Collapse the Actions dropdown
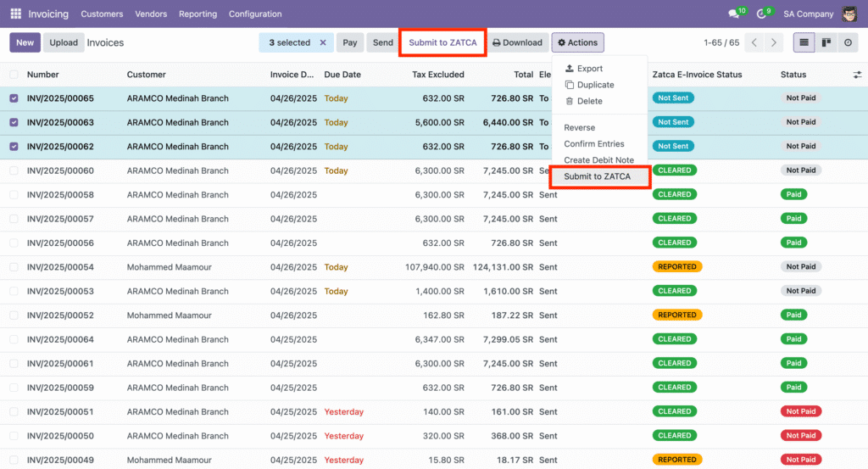 (577, 42)
